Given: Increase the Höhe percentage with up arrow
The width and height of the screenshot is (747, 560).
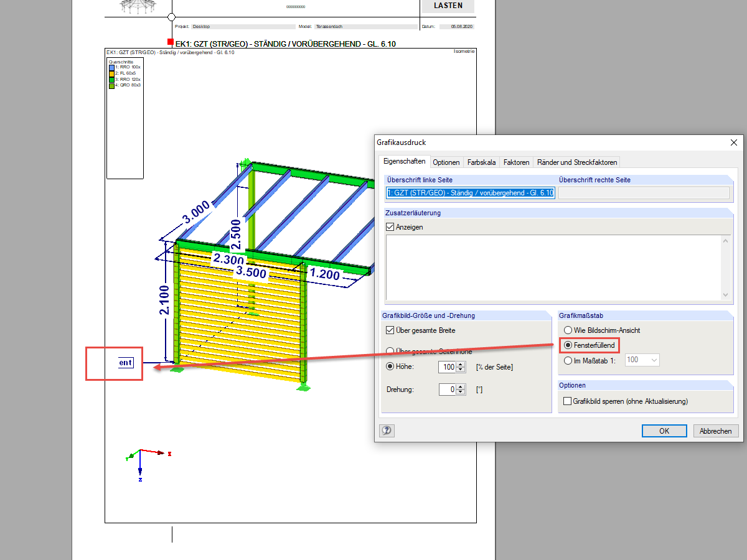Looking at the screenshot, I should pos(461,364).
